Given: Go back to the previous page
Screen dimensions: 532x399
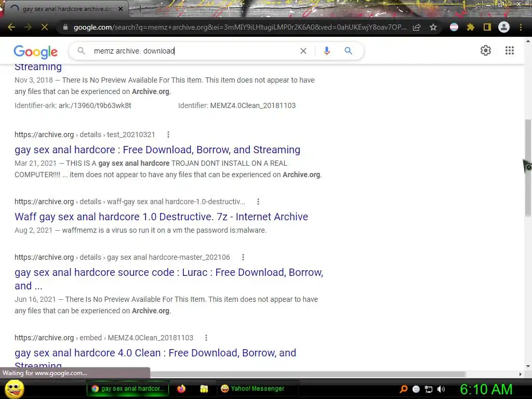Looking at the screenshot, I should [11, 27].
